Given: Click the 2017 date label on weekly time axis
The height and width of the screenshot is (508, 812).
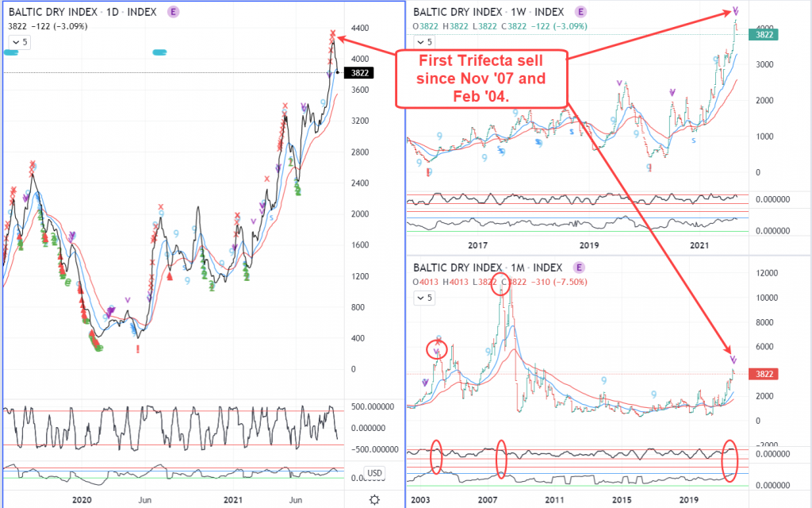Looking at the screenshot, I should tap(477, 245).
